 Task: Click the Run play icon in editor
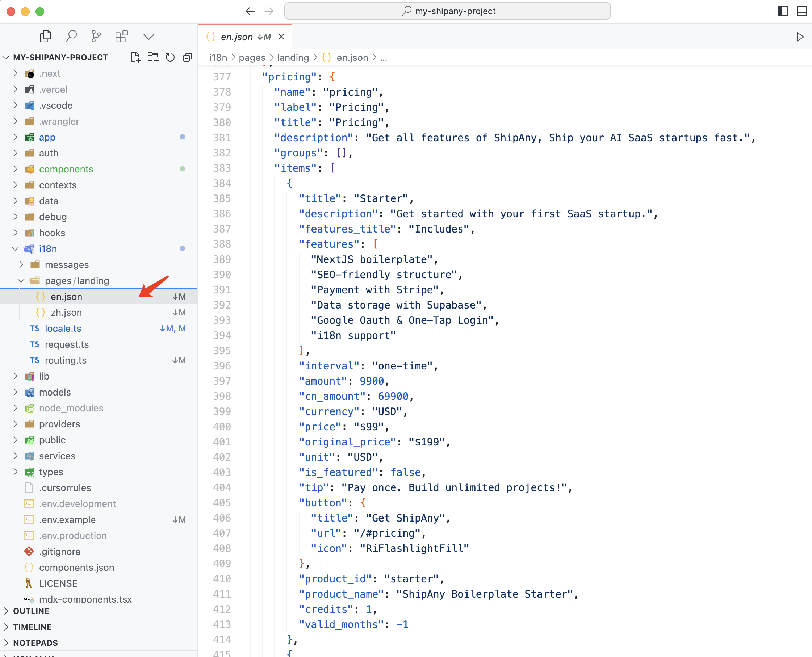tap(800, 37)
